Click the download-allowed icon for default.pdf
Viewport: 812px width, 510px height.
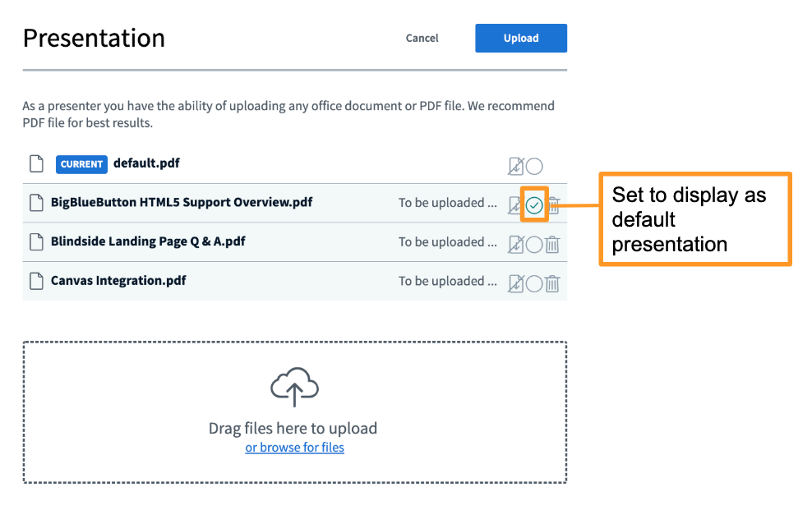coord(515,167)
